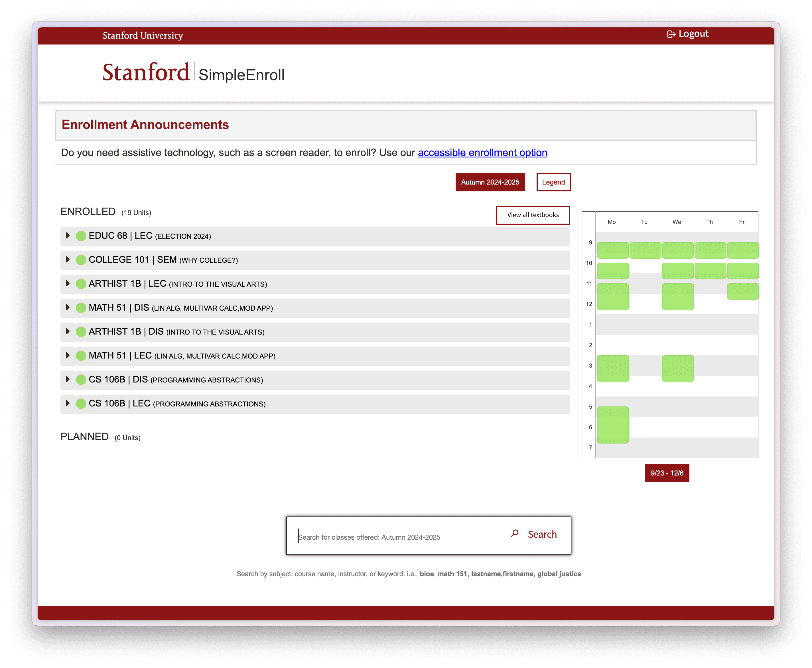Viewport: 812px width, 668px height.
Task: Click Monday 11 AM calendar block
Action: pos(613,297)
